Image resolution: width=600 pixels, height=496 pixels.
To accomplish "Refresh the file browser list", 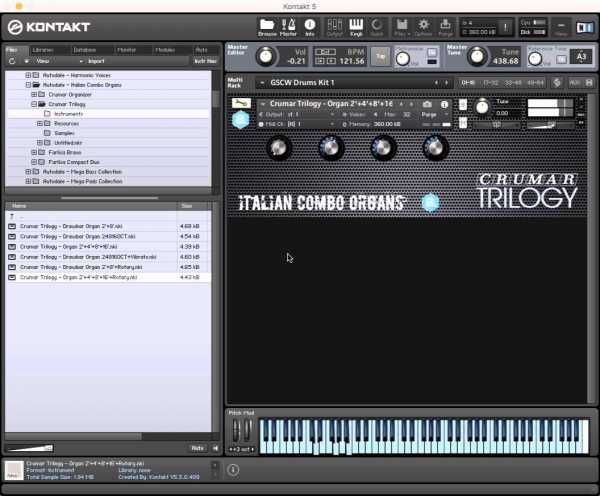I will 12,61.
